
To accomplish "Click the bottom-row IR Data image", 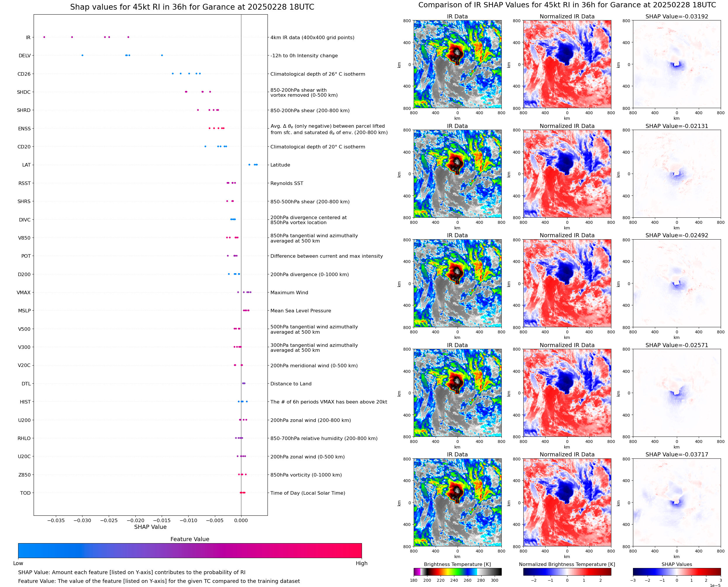I will coord(457,503).
